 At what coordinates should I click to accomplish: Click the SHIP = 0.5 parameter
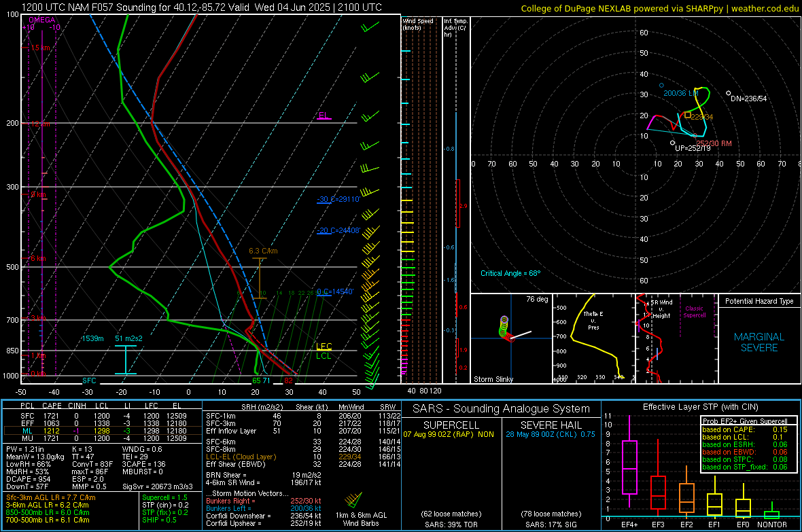(159, 520)
